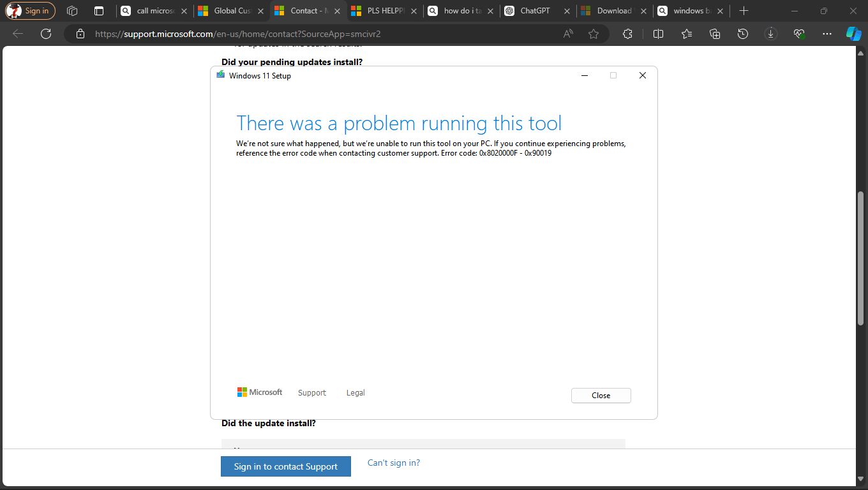This screenshot has width=868, height=490.
Task: Open Browser essentials heart icon
Action: (799, 34)
